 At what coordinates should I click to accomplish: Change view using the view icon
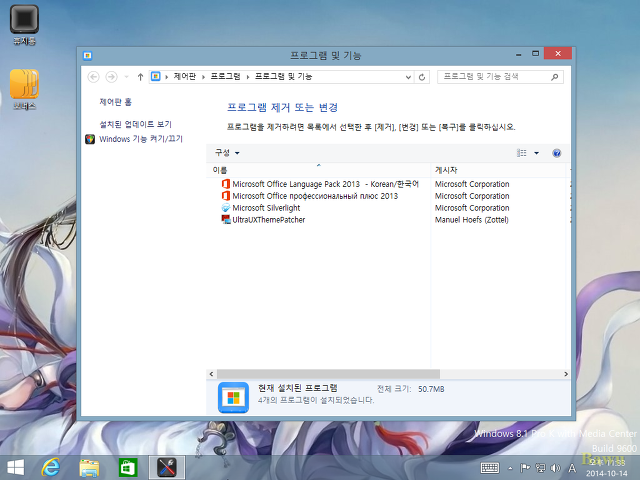522,153
